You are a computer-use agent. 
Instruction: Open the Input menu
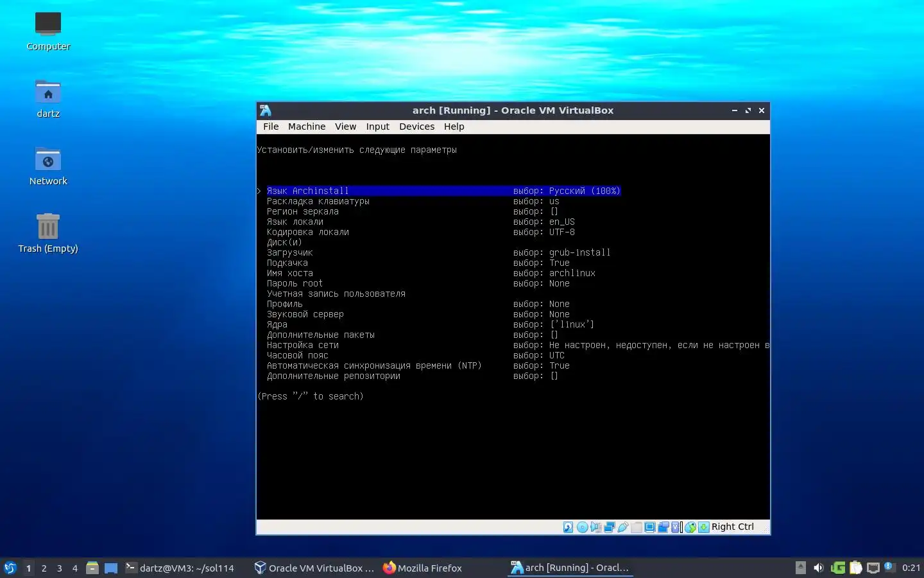point(377,127)
